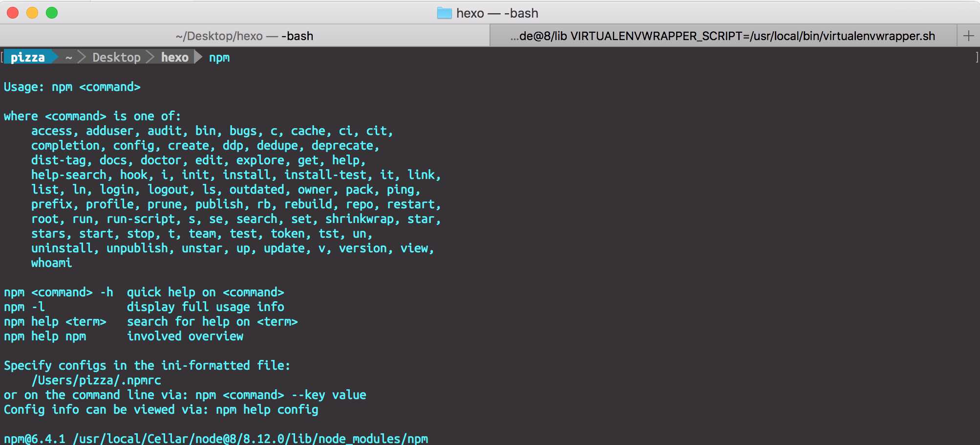Click the 'npm help npm' text

coord(45,336)
